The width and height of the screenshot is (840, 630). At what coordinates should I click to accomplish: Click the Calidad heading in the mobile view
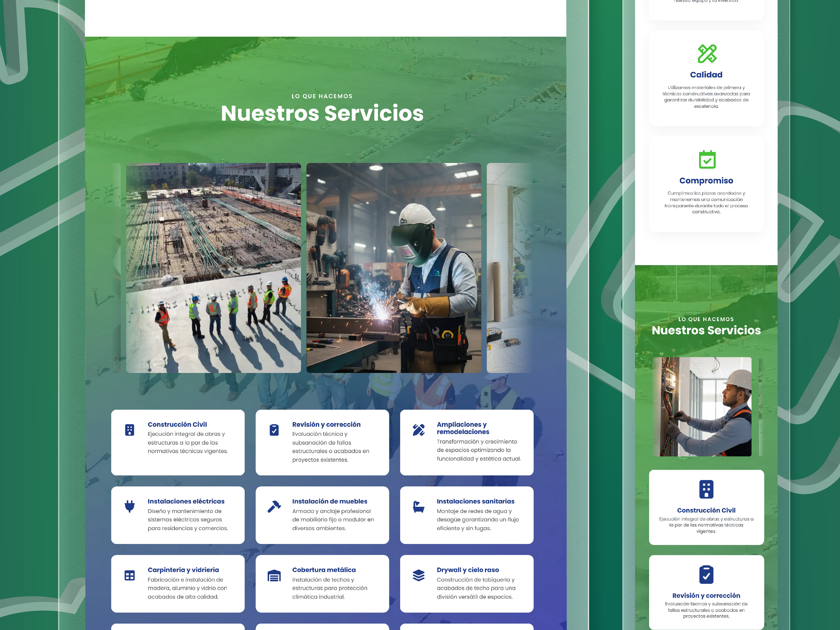click(706, 75)
